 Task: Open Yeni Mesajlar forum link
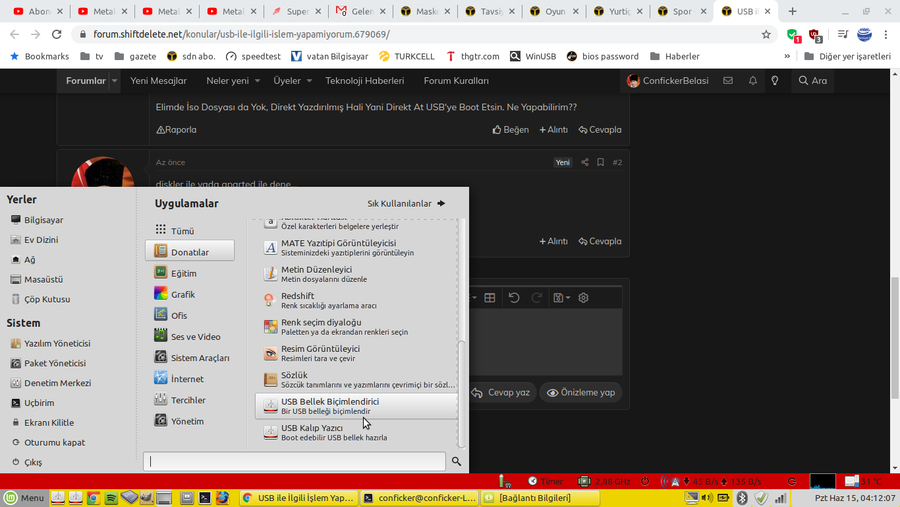pyautogui.click(x=158, y=81)
